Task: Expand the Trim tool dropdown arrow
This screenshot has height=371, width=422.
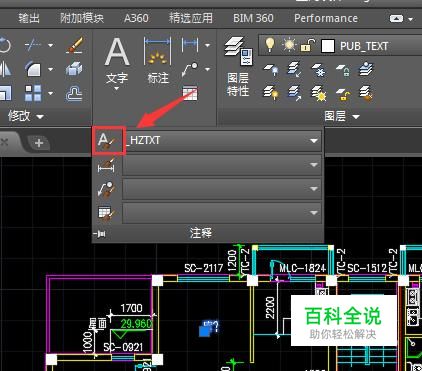Action: pos(50,45)
